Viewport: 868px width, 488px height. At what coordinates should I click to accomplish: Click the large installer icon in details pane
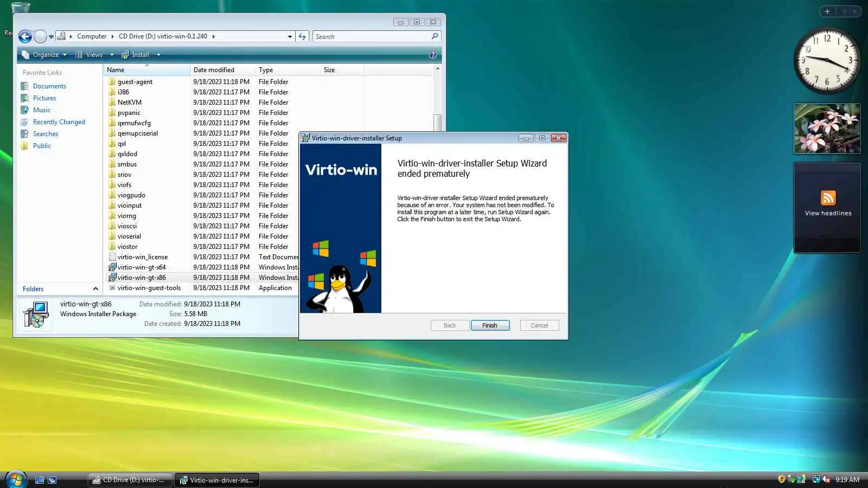(x=36, y=315)
